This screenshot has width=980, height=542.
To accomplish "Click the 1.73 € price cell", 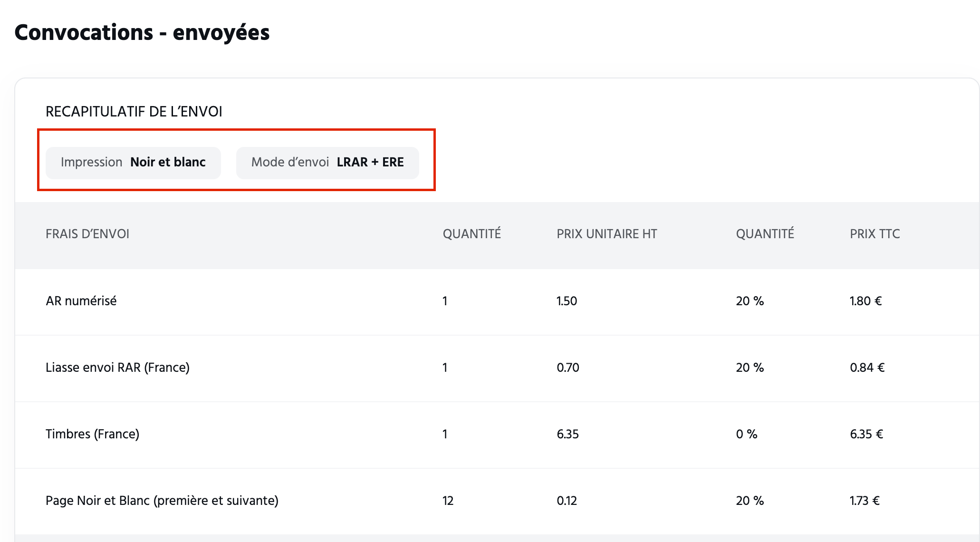I will coord(865,501).
